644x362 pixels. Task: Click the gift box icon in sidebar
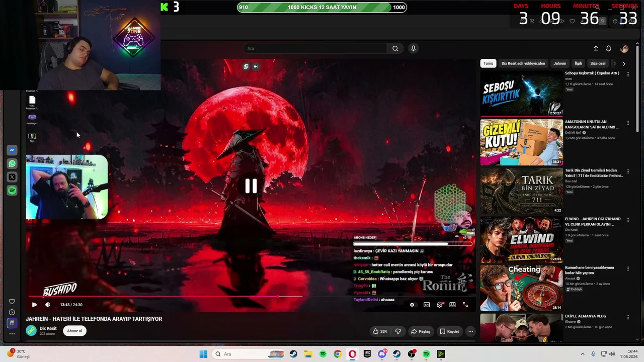point(12,323)
